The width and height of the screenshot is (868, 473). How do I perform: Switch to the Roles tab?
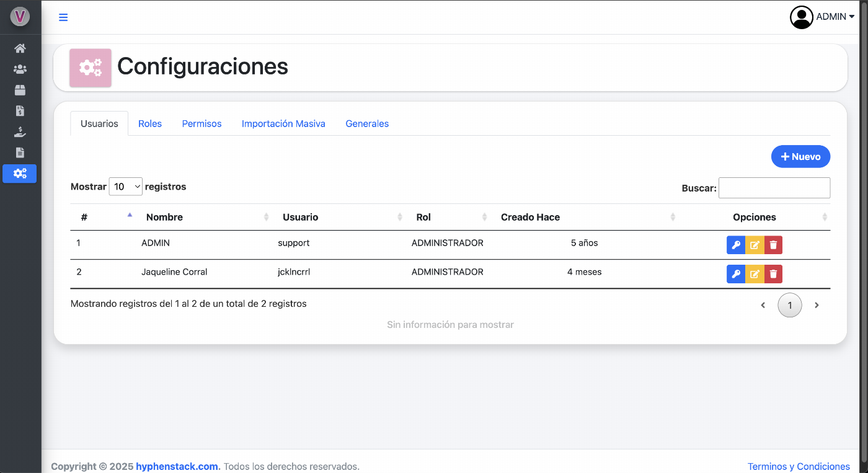click(x=149, y=123)
